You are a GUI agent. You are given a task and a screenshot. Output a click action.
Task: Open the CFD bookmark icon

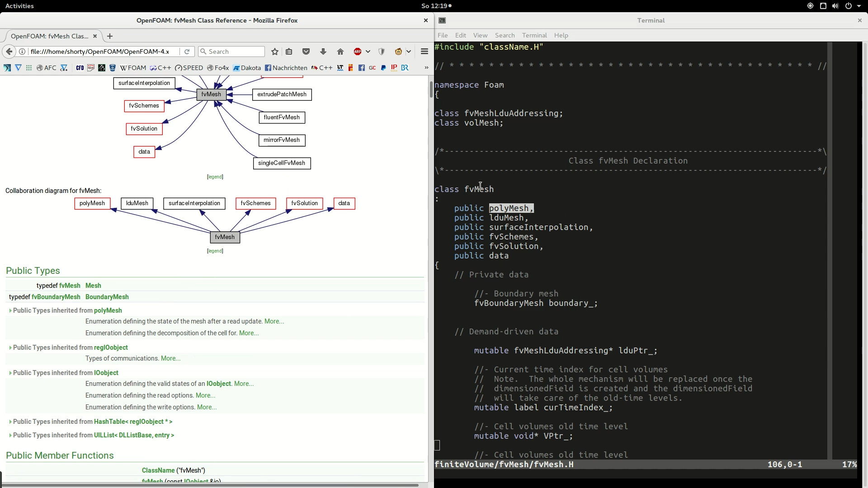(80, 68)
